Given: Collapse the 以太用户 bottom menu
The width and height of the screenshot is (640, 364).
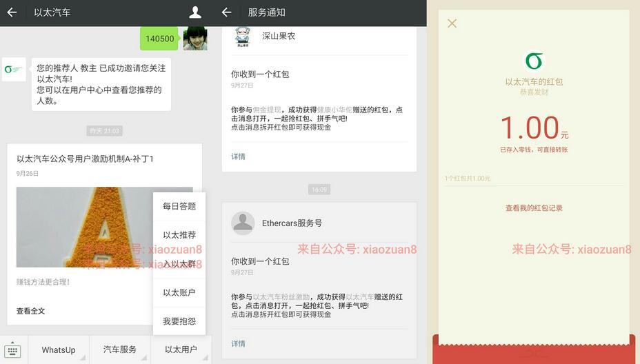Looking at the screenshot, I should 181,350.
